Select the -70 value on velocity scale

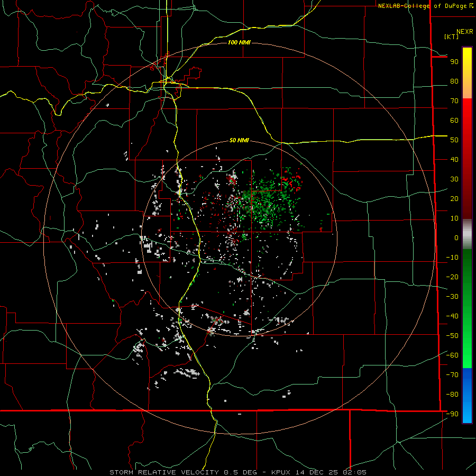(452, 375)
